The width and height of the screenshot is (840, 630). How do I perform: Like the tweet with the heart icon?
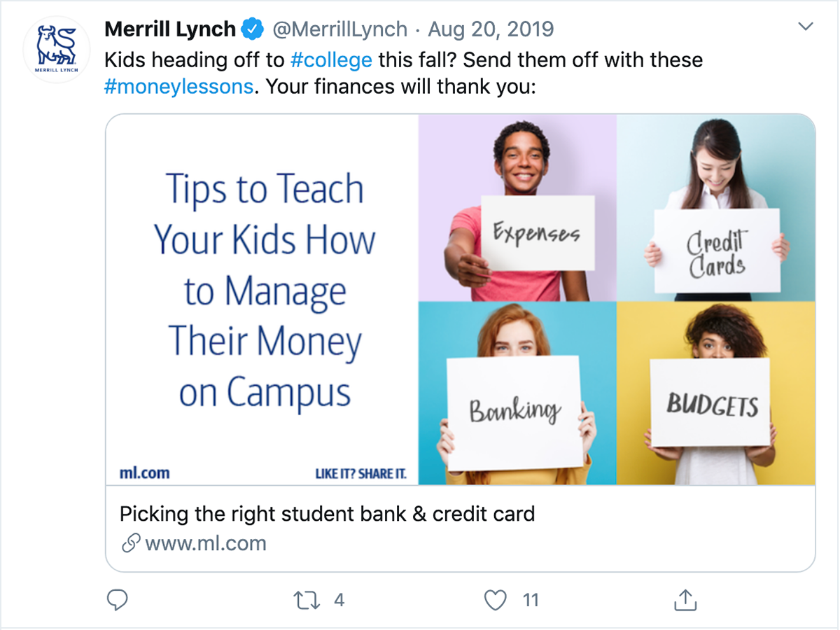[x=496, y=600]
